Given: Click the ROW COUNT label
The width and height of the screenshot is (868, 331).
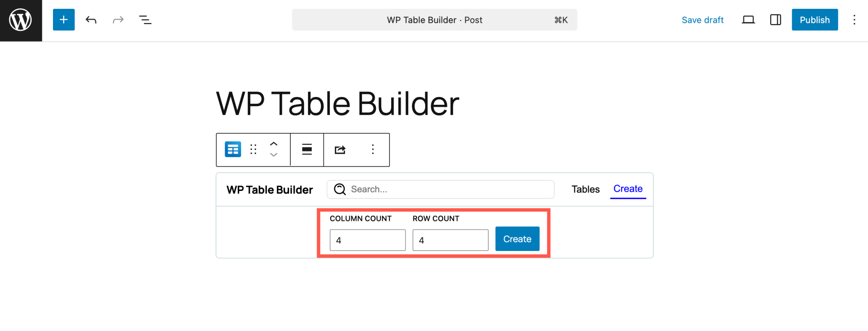Looking at the screenshot, I should point(436,218).
